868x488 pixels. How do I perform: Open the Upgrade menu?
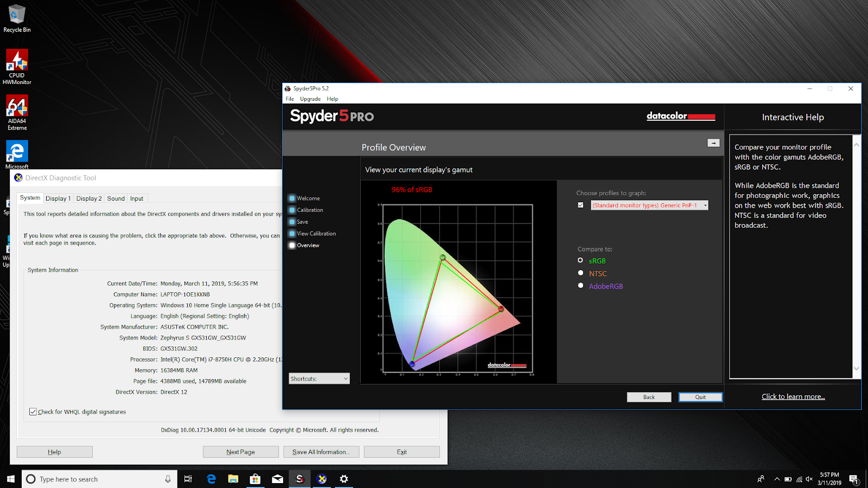pyautogui.click(x=310, y=99)
